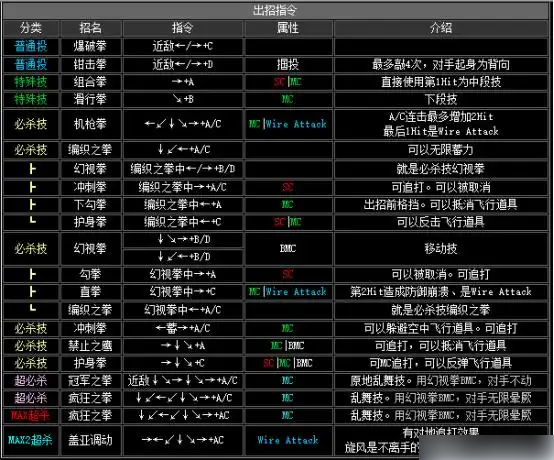Click the 机枪拳 command arrow sequence
Image resolution: width=554 pixels, height=460 pixels.
point(182,124)
